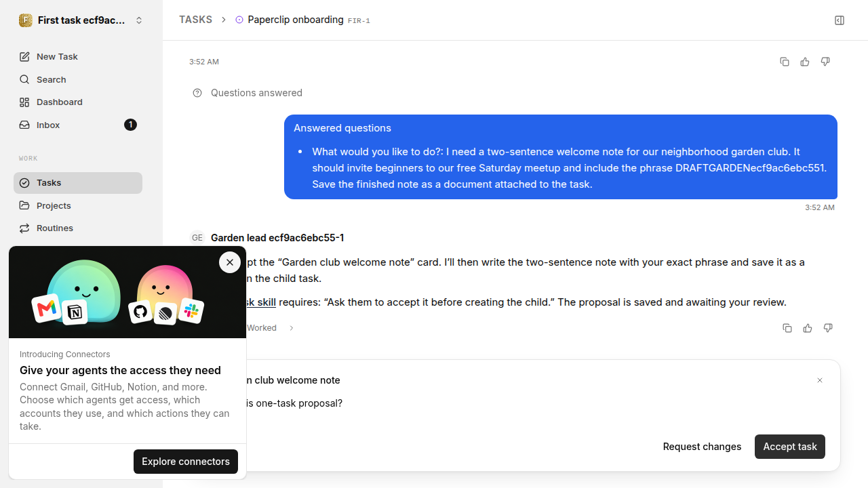This screenshot has width=868, height=488.
Task: Expand the Worked details chevron
Action: click(292, 328)
